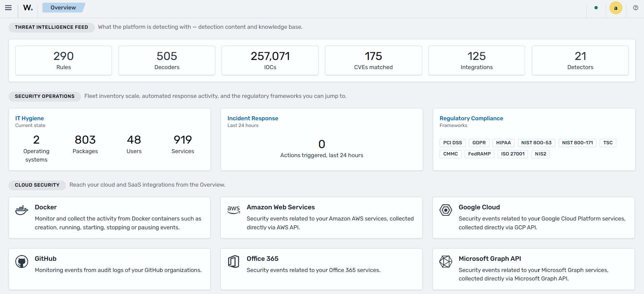Screen dimensions: 644x294
Task: Click the Microsoft Graph API icon
Action: click(446, 261)
